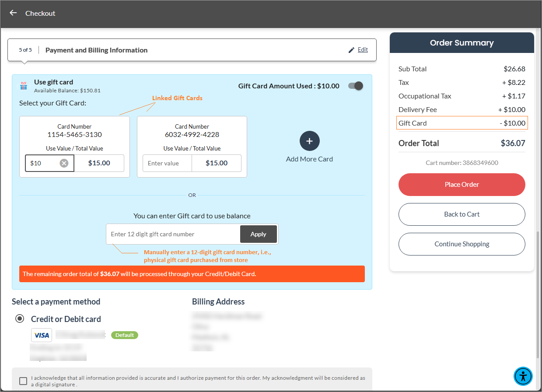Click the Add More Card plus icon
542x392 pixels.
pos(310,141)
